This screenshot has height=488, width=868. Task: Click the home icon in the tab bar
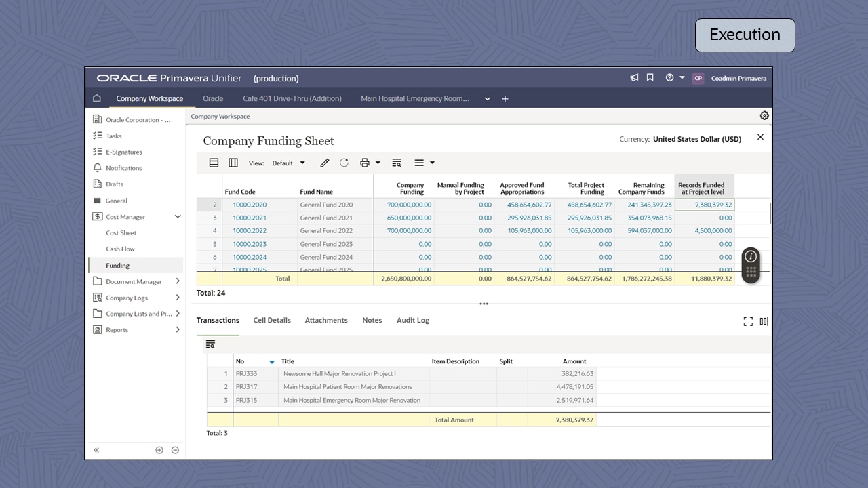97,98
